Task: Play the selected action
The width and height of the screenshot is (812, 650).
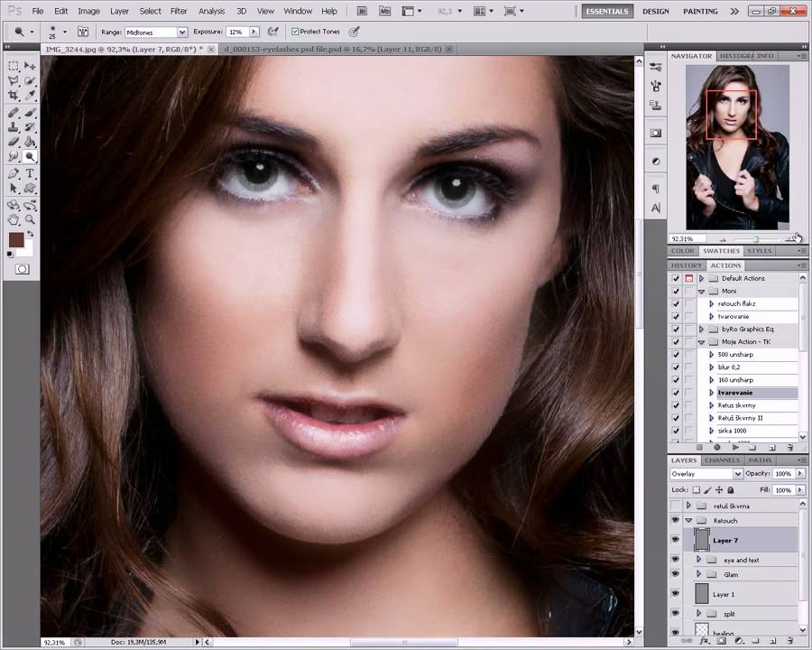Action: tap(735, 447)
